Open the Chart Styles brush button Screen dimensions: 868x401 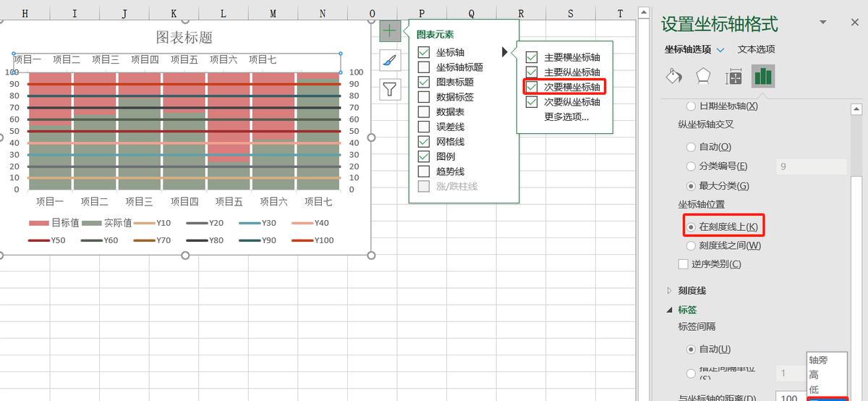[x=390, y=60]
